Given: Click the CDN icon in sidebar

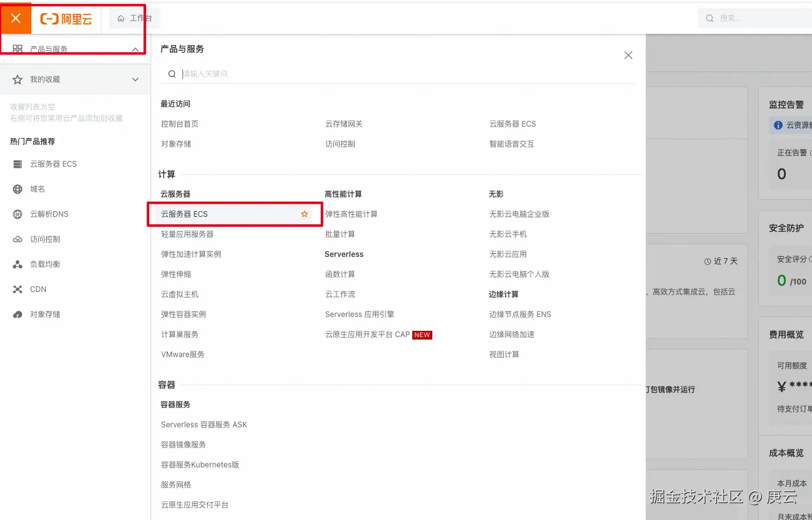Looking at the screenshot, I should tap(18, 289).
